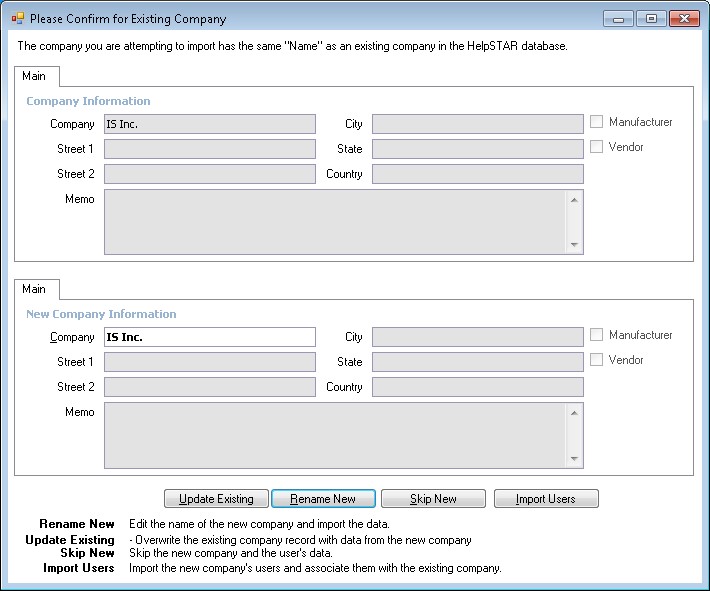Tick Vendor checkbox in New Company Information
The image size is (710, 591).
[x=597, y=360]
